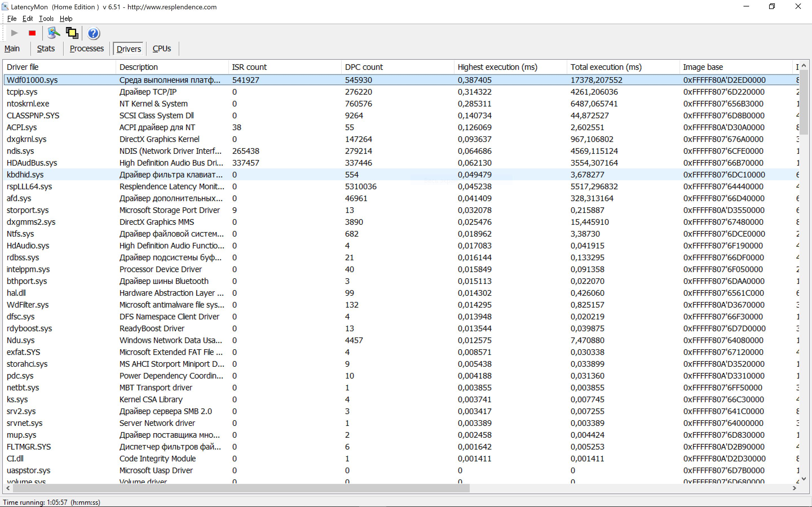This screenshot has height=507, width=812.
Task: Open the Tools menu
Action: click(x=46, y=19)
